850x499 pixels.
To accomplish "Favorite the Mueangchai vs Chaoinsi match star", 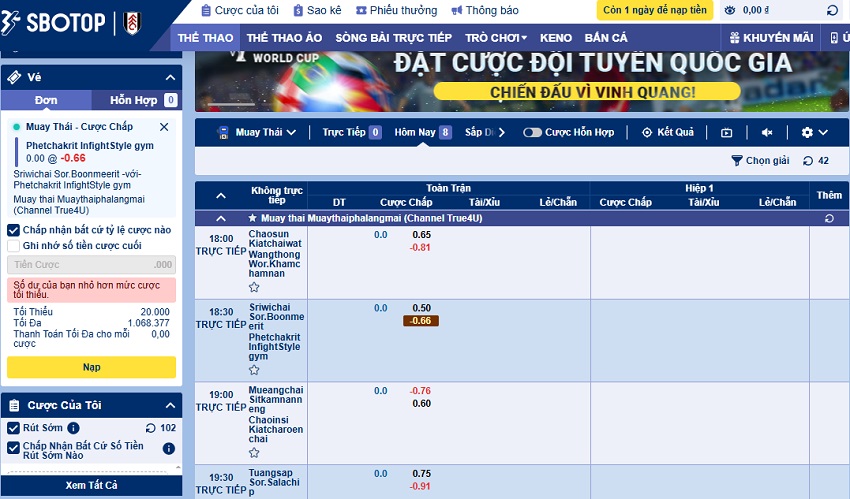I will (254, 452).
